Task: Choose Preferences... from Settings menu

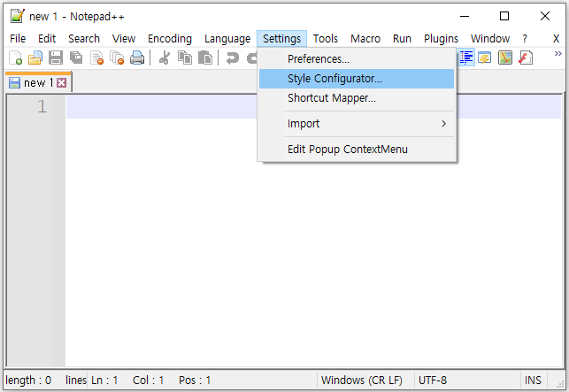Action: [x=357, y=58]
